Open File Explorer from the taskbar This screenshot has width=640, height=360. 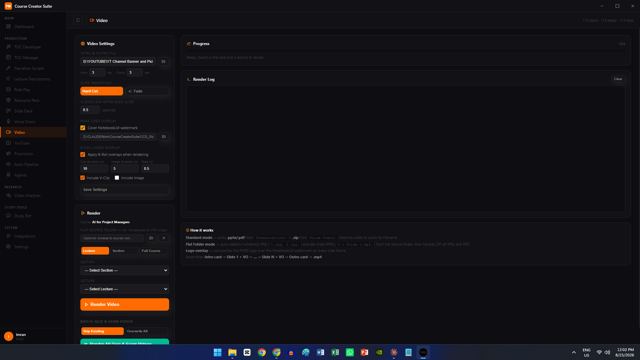point(232,352)
